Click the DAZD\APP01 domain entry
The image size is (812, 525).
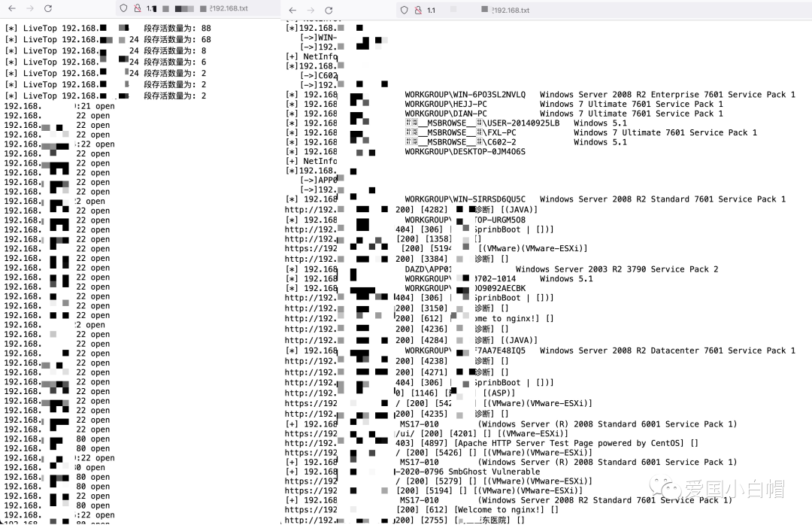click(429, 269)
